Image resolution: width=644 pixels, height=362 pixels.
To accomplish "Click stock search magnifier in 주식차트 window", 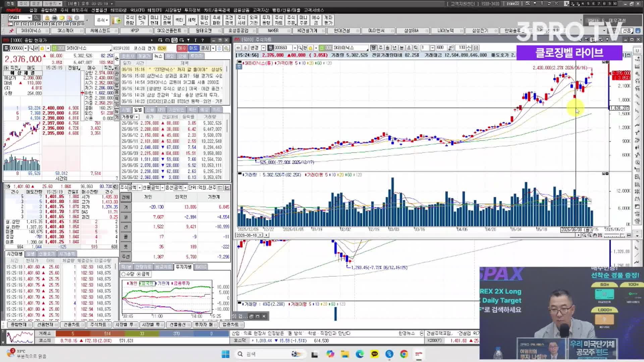I will click(300, 48).
